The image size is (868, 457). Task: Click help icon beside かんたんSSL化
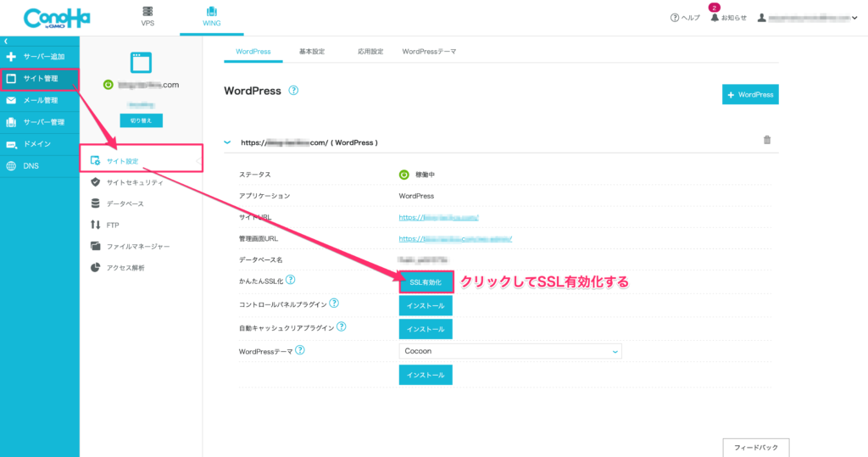[x=291, y=281]
